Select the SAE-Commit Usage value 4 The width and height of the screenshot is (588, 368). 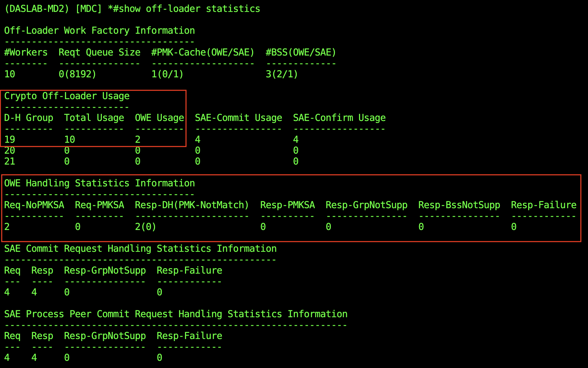[x=198, y=139]
